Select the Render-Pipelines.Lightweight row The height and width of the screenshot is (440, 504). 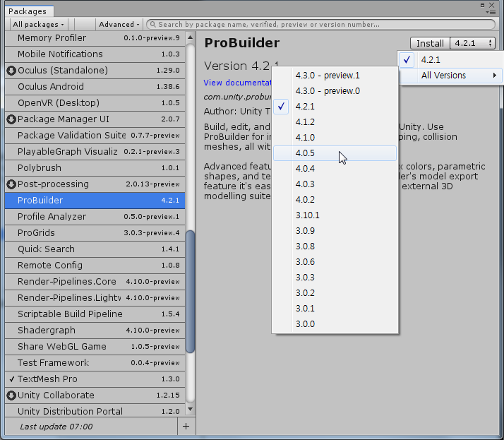tap(95, 298)
